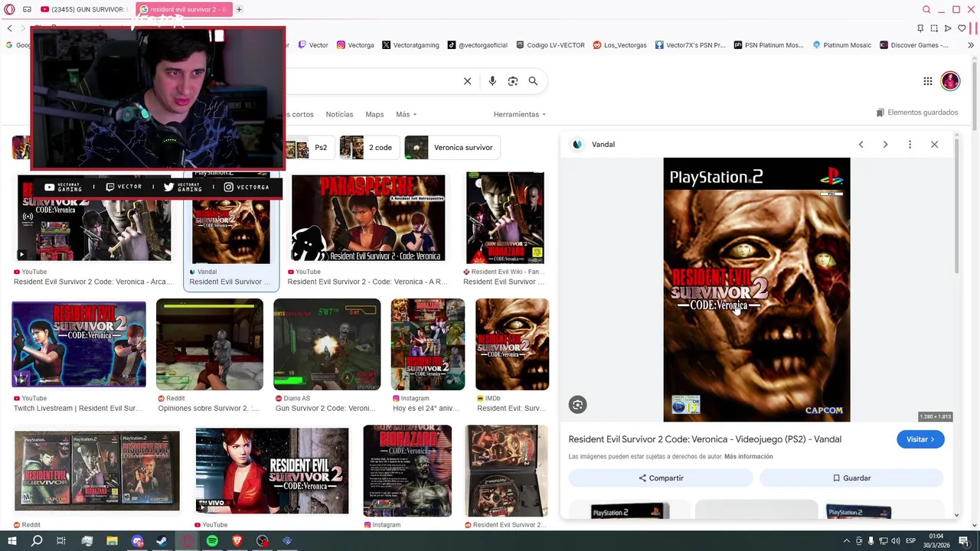Open the notifications center icon

(964, 541)
